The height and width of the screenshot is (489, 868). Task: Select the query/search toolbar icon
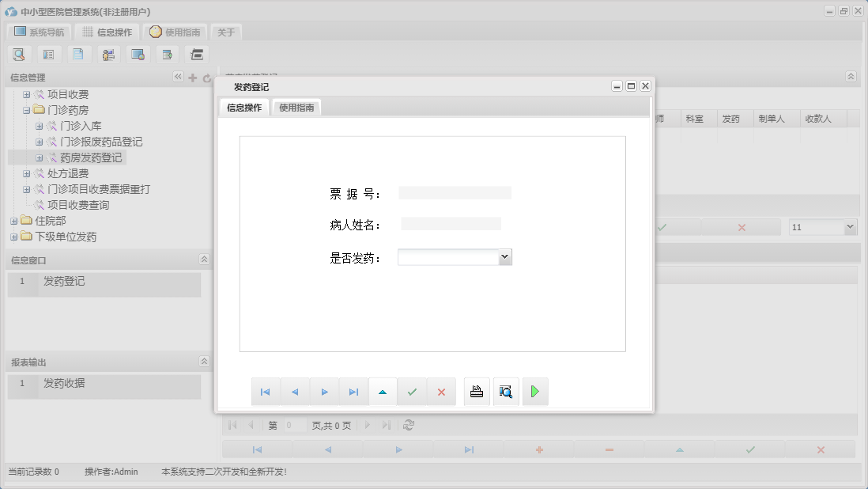coord(19,54)
